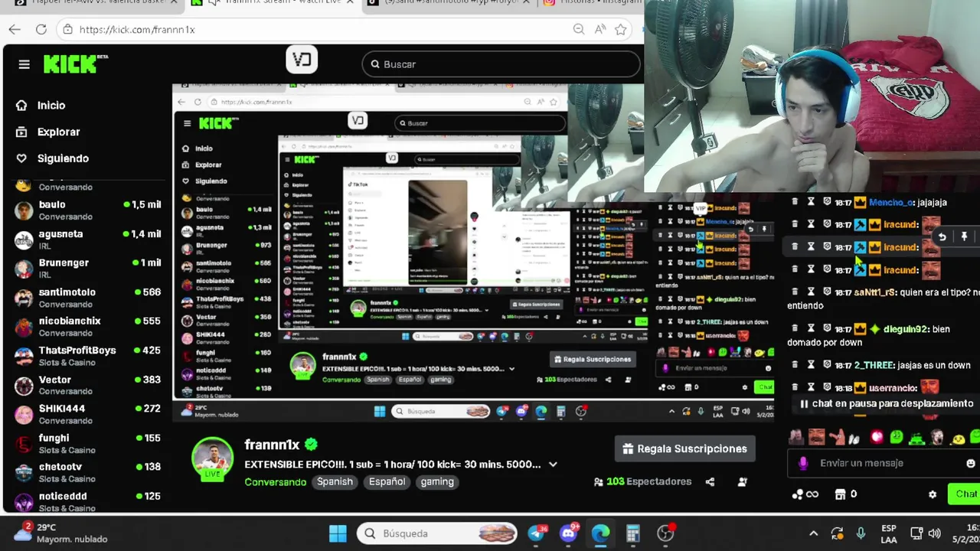The height and width of the screenshot is (551, 980).
Task: Open chat settings gear
Action: pyautogui.click(x=933, y=494)
